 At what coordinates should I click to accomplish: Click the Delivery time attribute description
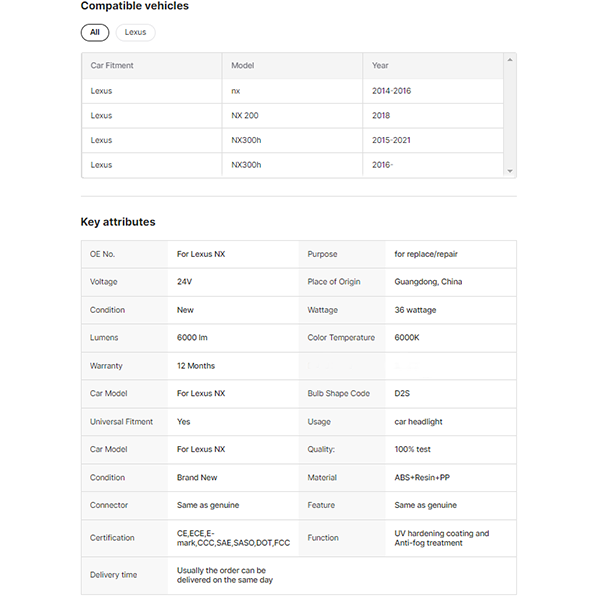coord(225,575)
